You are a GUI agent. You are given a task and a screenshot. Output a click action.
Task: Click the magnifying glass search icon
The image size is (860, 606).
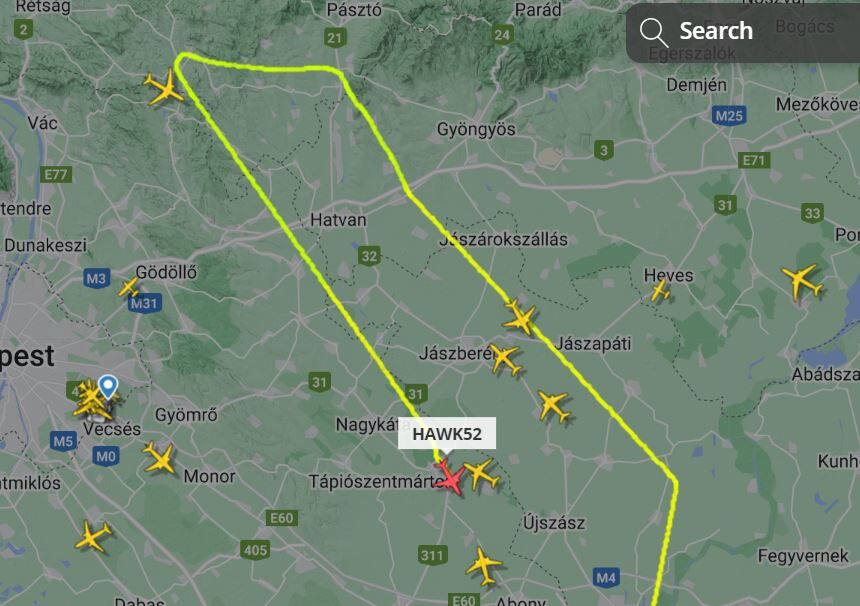[x=653, y=31]
